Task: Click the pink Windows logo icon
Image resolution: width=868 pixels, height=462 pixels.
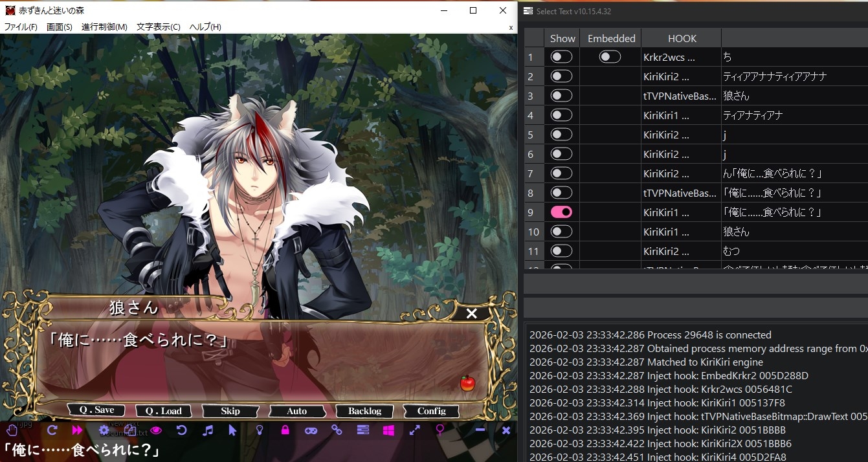Action: click(x=388, y=430)
